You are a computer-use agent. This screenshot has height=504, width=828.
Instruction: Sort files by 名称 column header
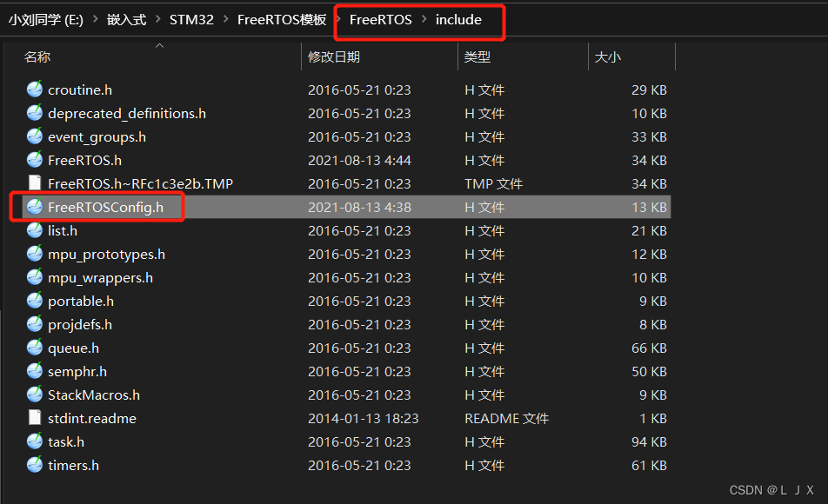click(x=37, y=56)
